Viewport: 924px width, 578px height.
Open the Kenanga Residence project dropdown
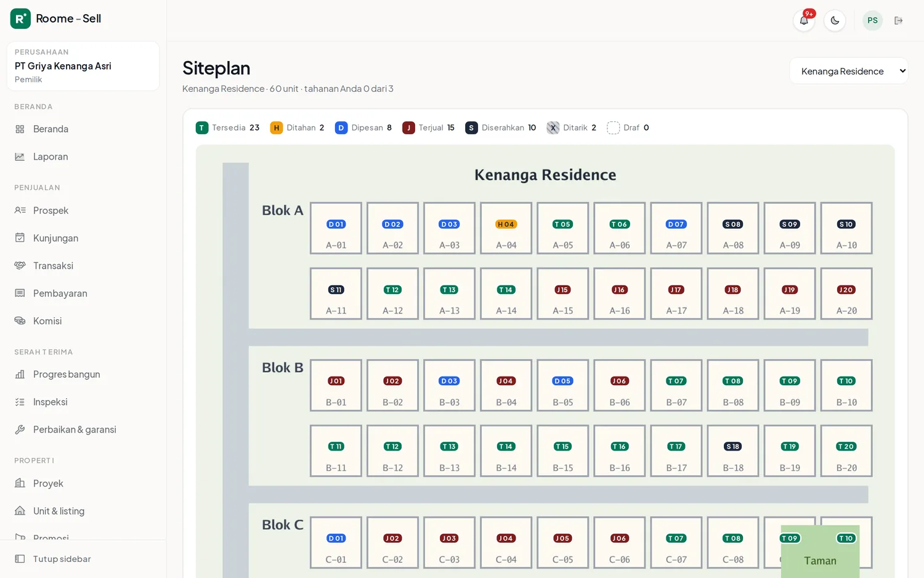[x=849, y=71]
